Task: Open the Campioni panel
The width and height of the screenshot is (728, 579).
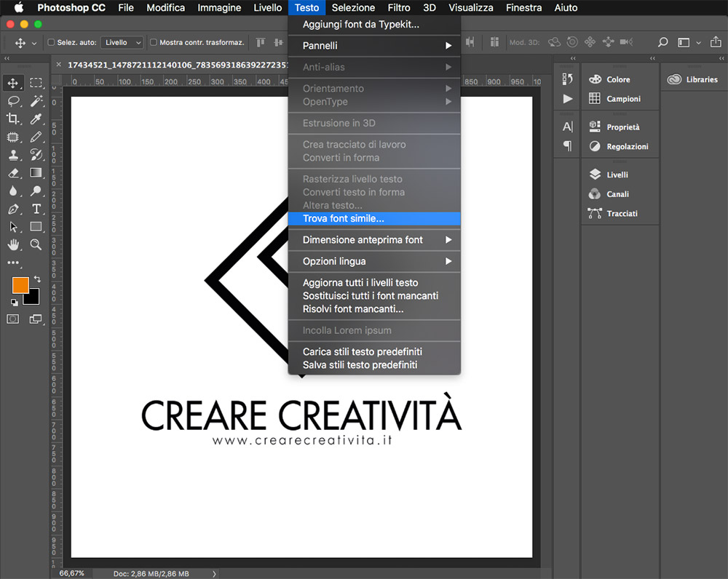Action: click(622, 99)
